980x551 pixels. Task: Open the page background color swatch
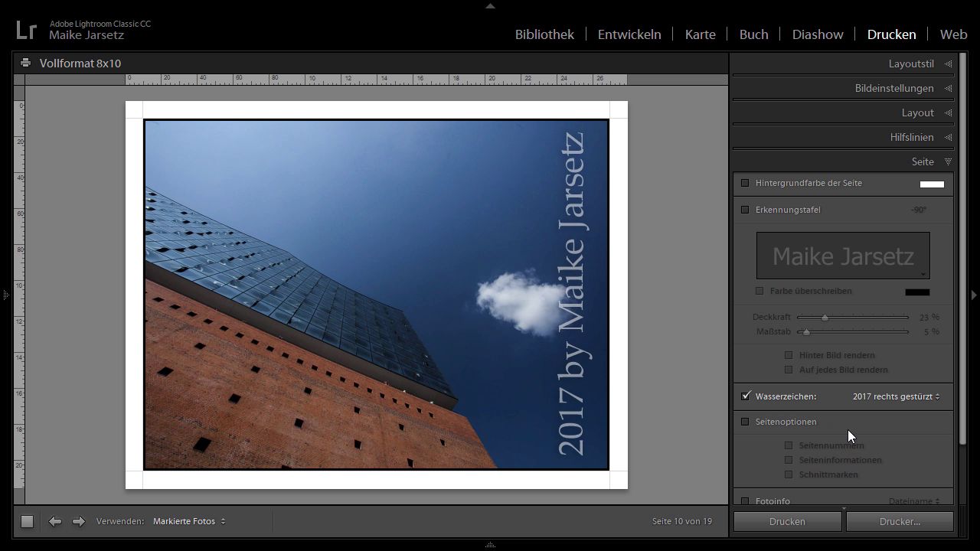(x=932, y=184)
